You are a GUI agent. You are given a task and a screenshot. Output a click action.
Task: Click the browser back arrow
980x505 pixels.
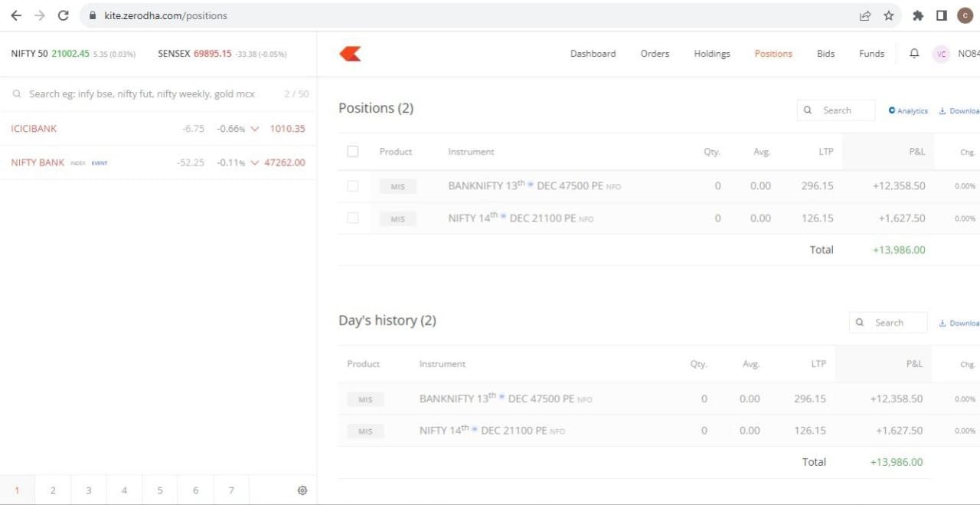16,15
